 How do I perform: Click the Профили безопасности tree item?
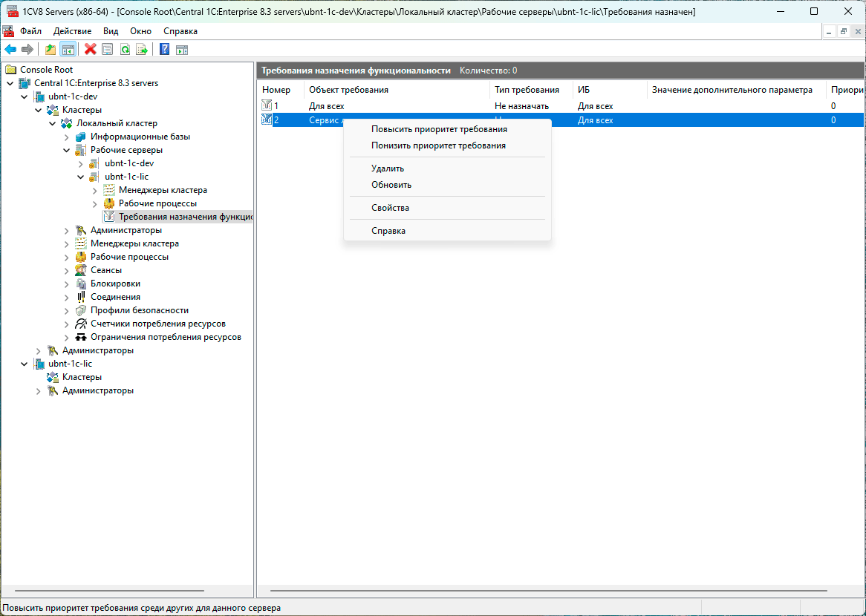(139, 310)
